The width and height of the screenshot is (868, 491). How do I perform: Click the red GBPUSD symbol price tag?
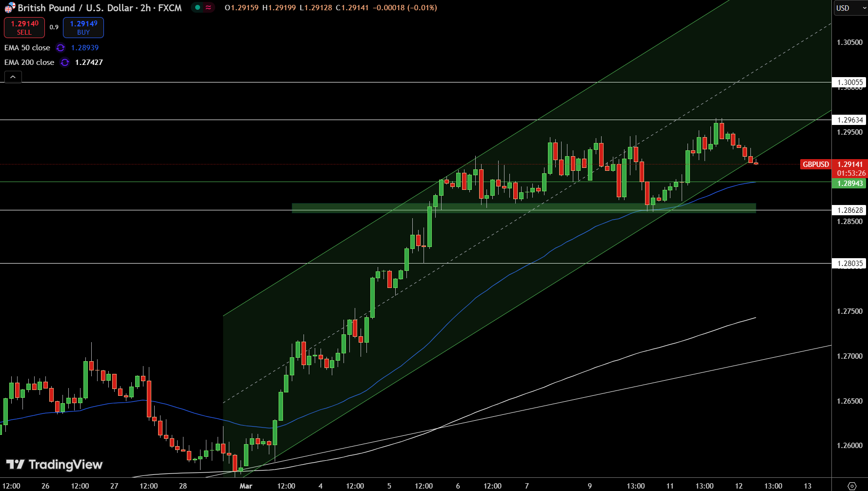pos(816,164)
